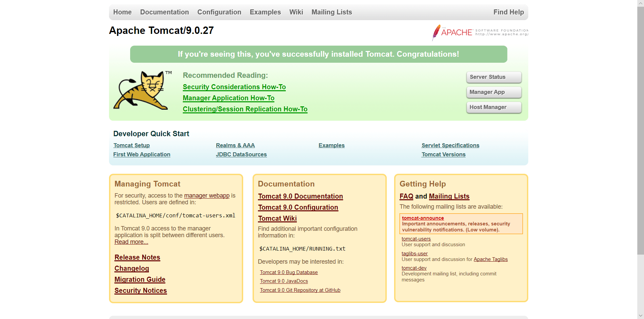Open Examples in the top navigation bar

tap(265, 12)
